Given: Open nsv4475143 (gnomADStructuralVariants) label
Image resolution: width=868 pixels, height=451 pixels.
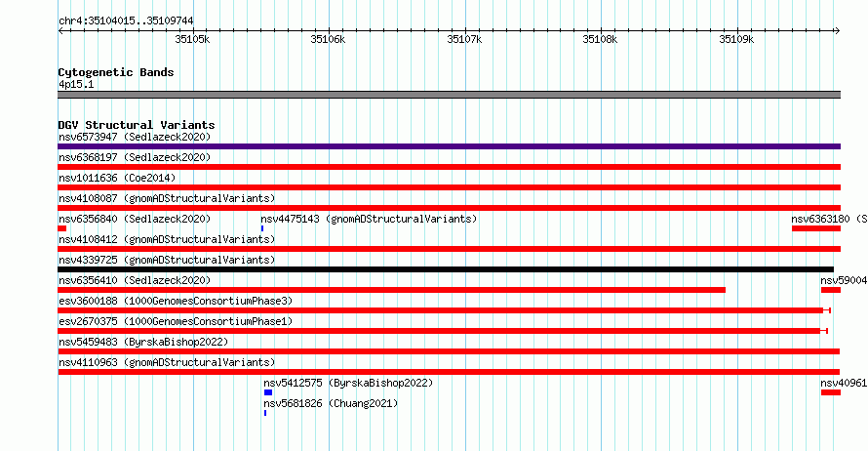Looking at the screenshot, I should pos(369,219).
